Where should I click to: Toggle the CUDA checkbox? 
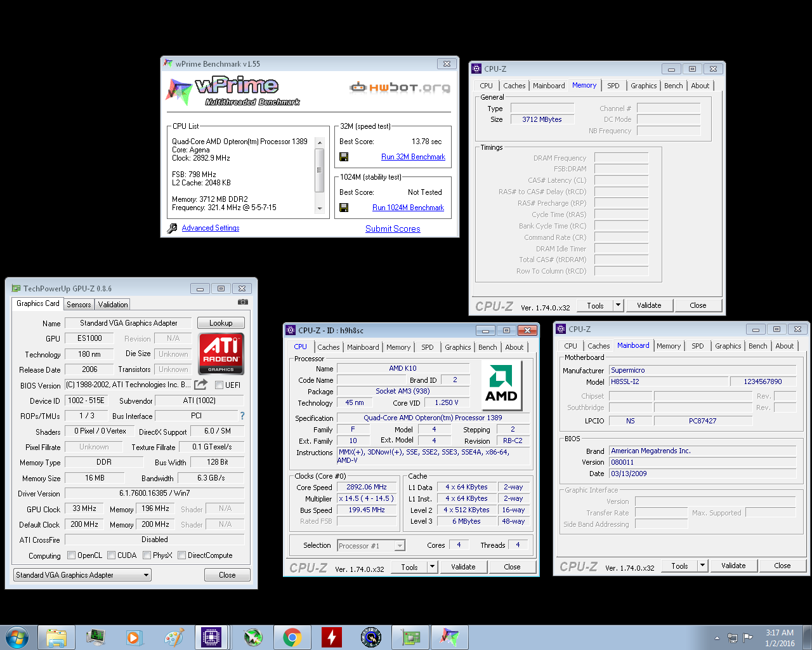pos(111,555)
